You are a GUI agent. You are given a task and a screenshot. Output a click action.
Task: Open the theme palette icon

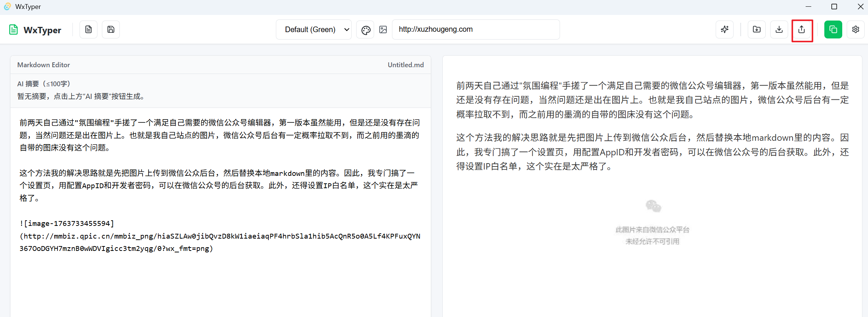coord(365,30)
